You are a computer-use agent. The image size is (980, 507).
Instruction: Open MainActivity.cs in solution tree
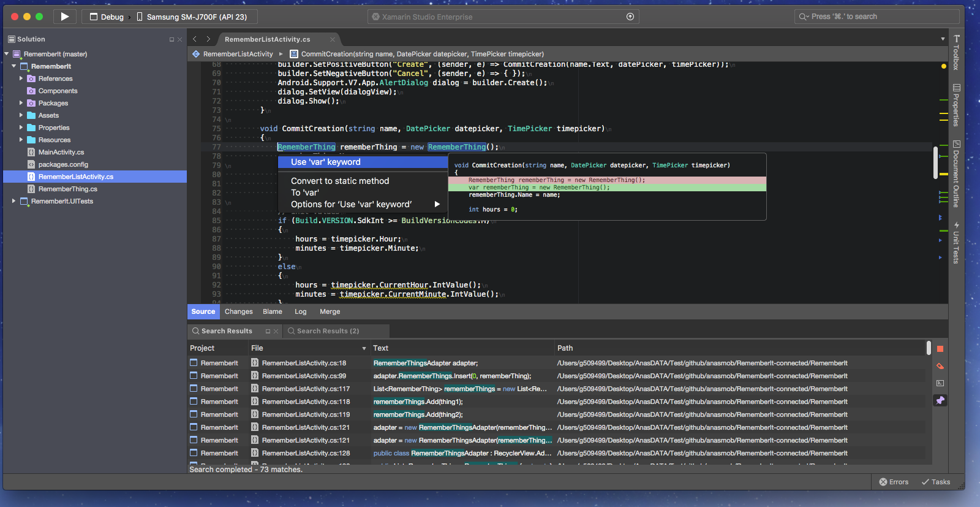(x=61, y=152)
